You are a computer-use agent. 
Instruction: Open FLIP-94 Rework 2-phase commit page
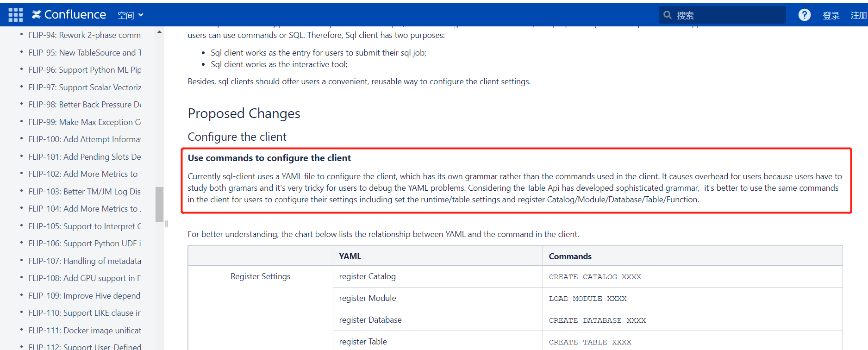tap(84, 35)
